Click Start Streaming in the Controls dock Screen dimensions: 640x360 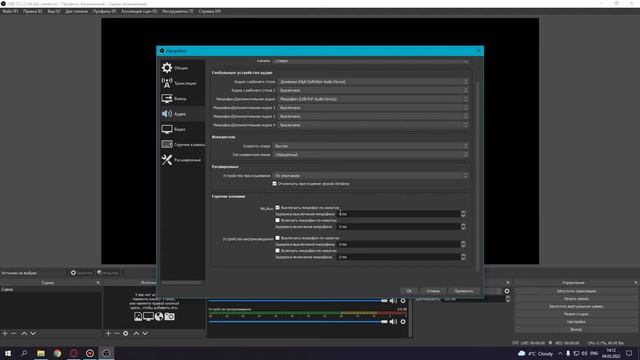[x=576, y=291]
